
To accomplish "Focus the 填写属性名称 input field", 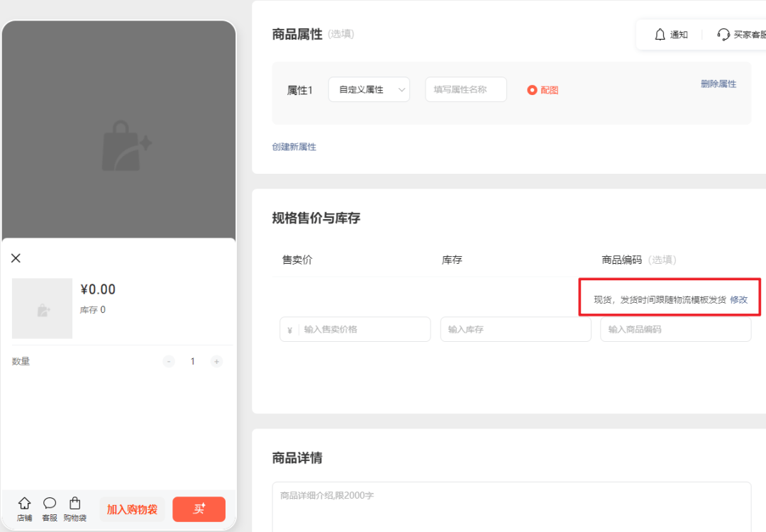I will [x=466, y=90].
